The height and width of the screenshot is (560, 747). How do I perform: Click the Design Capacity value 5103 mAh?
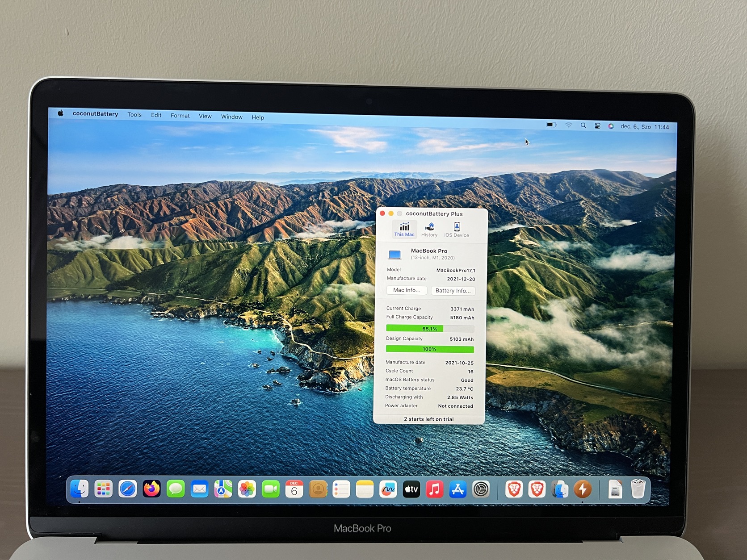462,339
